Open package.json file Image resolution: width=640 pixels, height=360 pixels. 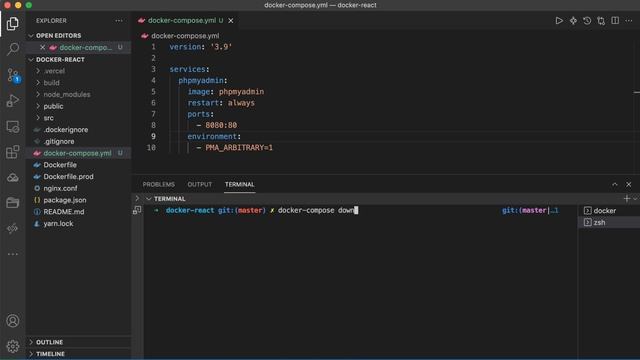pyautogui.click(x=64, y=200)
